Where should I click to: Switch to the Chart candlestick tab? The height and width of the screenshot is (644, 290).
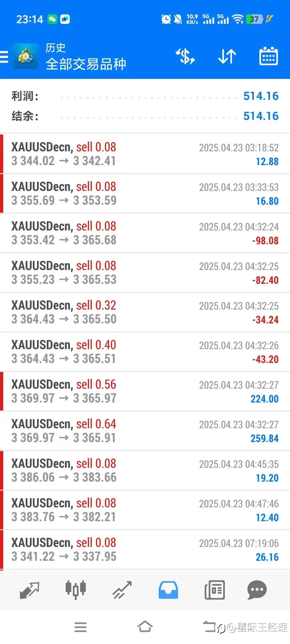tap(76, 590)
